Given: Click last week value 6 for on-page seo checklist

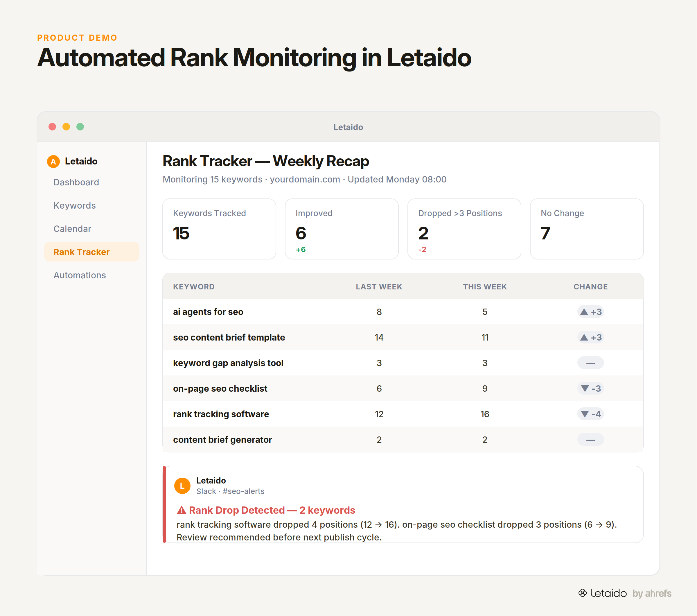Looking at the screenshot, I should tap(379, 388).
